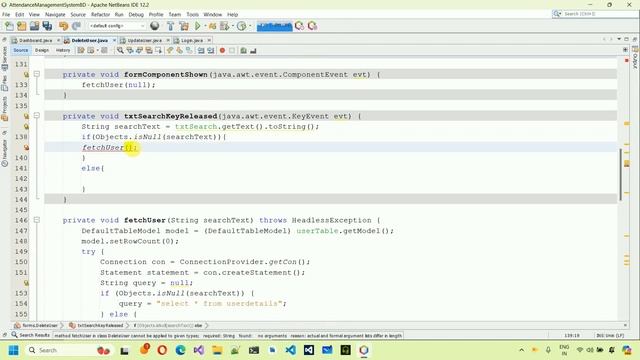This screenshot has width=640, height=360.
Task: Click the Save All toolbar icon
Action: [x=47, y=26]
